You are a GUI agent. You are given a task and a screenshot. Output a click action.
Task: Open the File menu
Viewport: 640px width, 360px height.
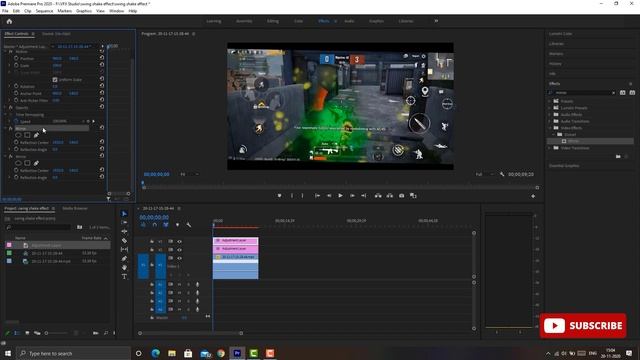point(5,11)
